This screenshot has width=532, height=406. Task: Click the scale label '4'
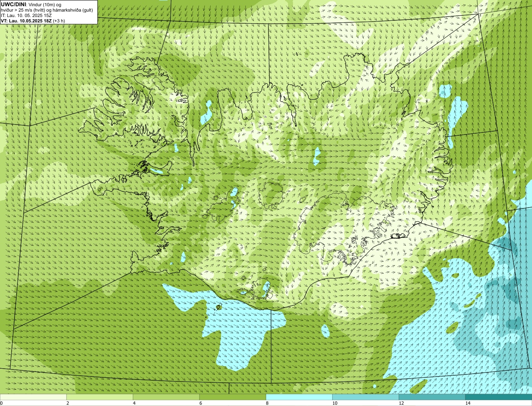(134, 403)
